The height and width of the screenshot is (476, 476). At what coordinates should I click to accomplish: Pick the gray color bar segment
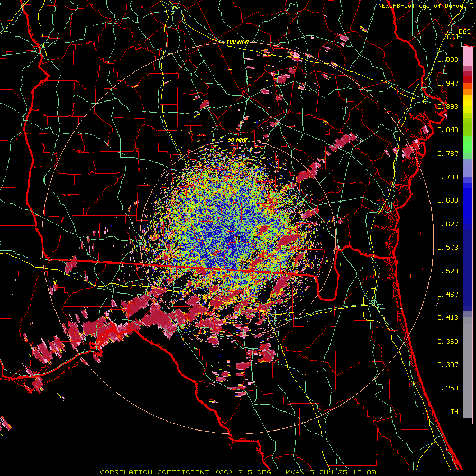coord(467,368)
